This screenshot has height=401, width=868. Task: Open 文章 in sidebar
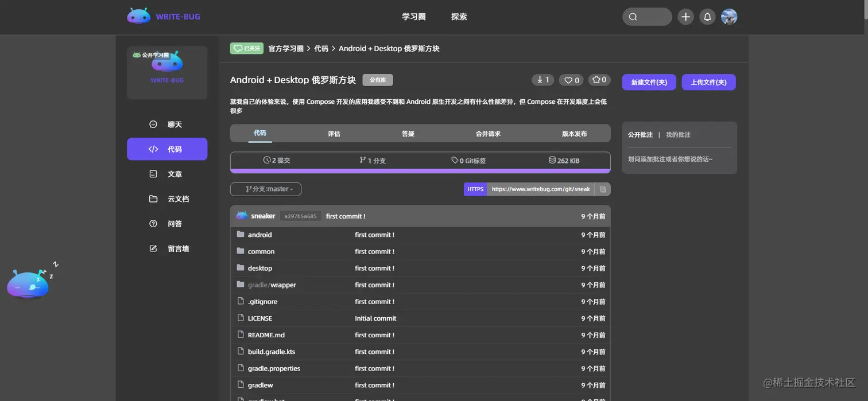click(167, 174)
